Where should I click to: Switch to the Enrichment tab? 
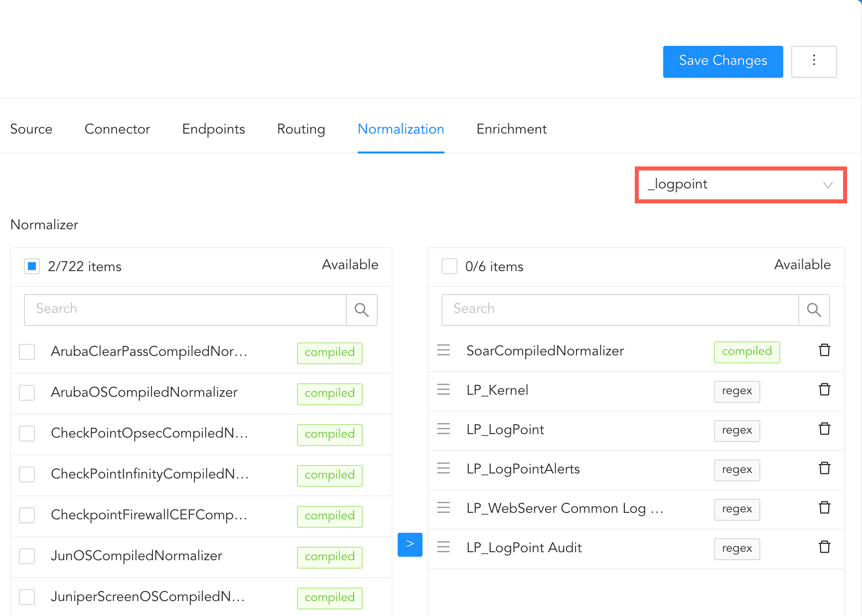pos(511,129)
